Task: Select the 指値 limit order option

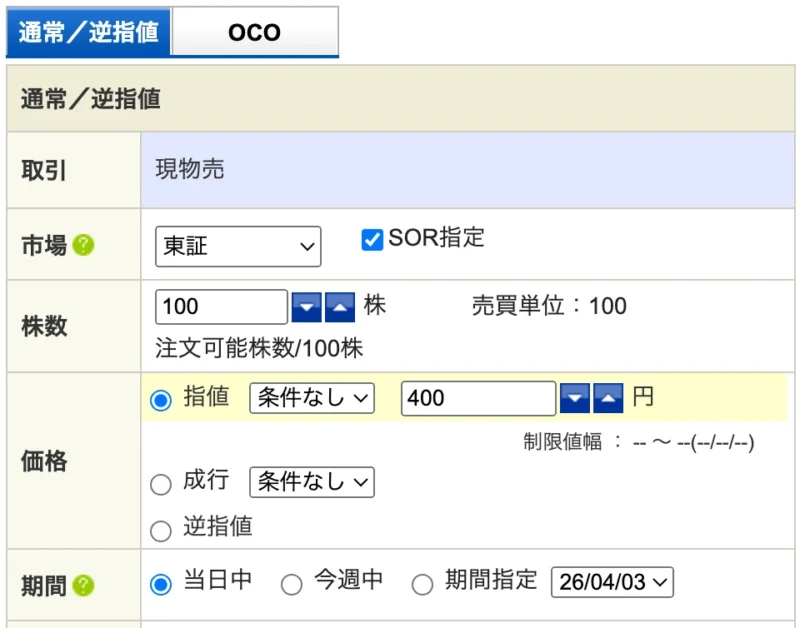Action: pos(161,398)
